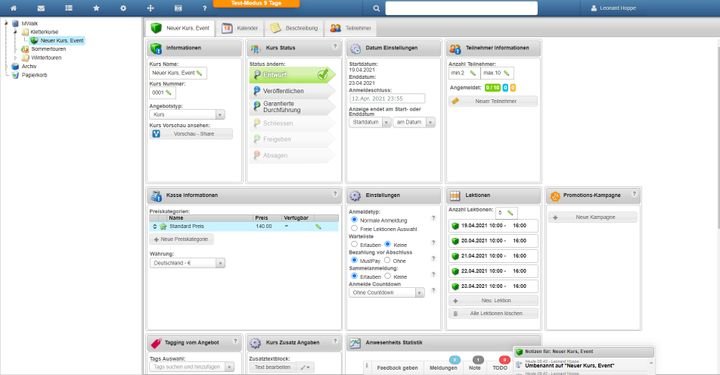Select Freie Lektionen Auswahl radio button
Image resolution: width=720 pixels, height=375 pixels.
(354, 228)
